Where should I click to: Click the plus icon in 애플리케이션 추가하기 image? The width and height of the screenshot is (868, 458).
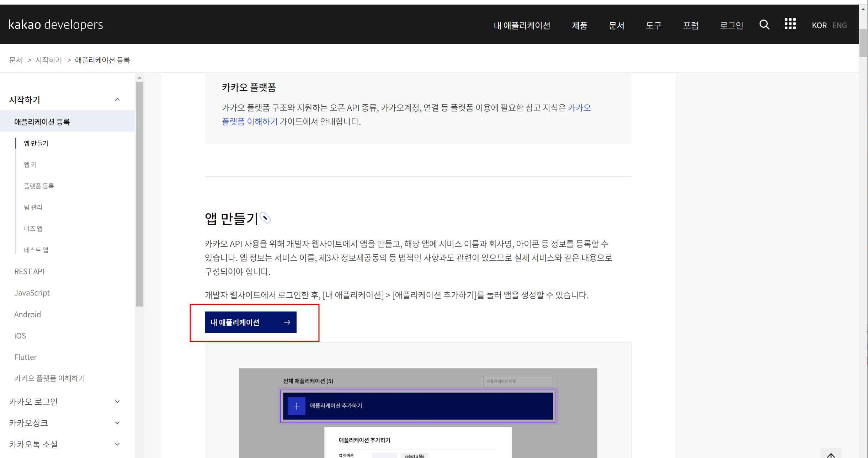click(297, 406)
